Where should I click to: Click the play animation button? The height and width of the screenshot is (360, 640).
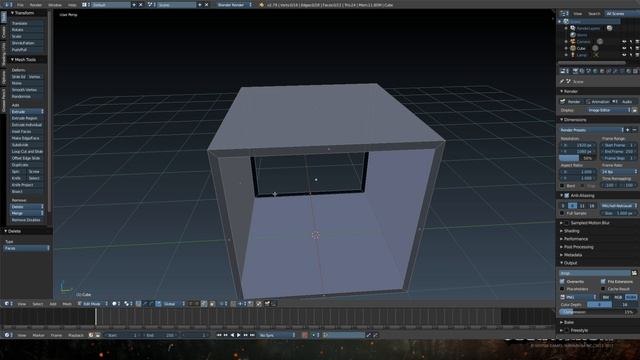pyautogui.click(x=239, y=335)
